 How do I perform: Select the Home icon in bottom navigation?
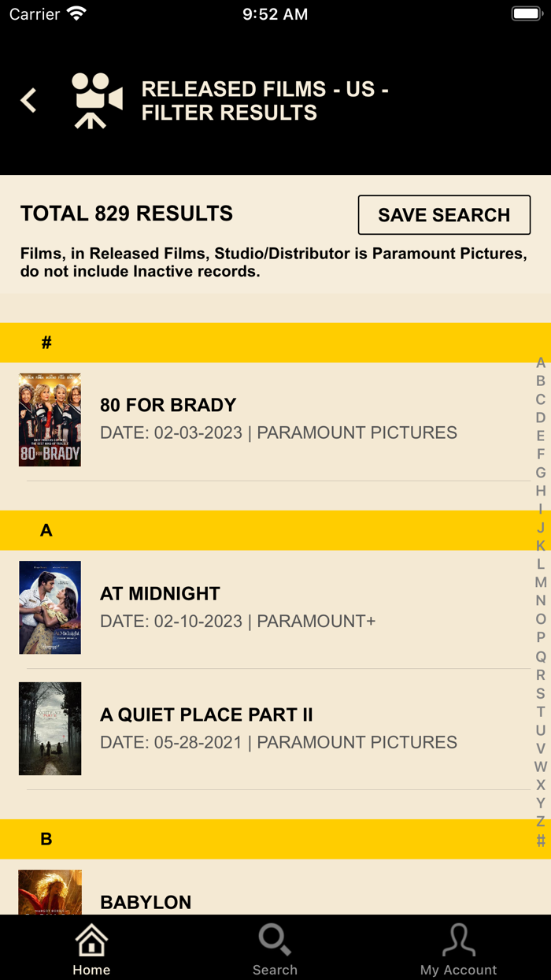coord(91,939)
